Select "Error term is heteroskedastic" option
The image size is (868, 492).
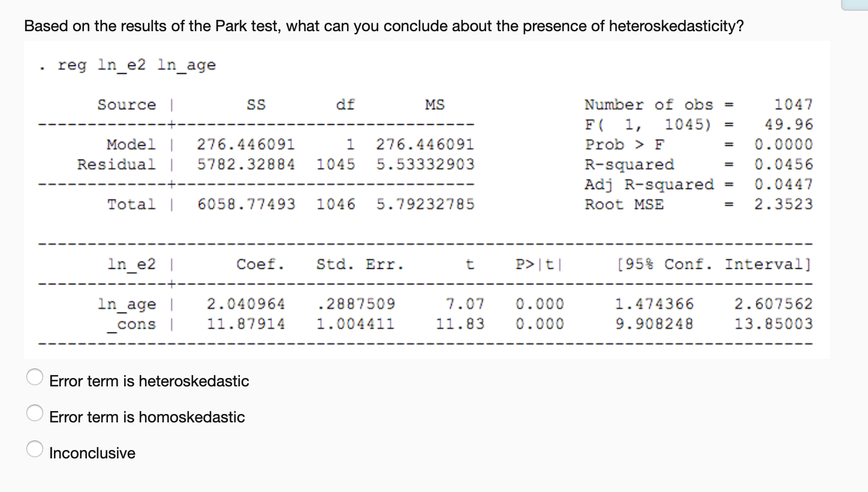[35, 377]
